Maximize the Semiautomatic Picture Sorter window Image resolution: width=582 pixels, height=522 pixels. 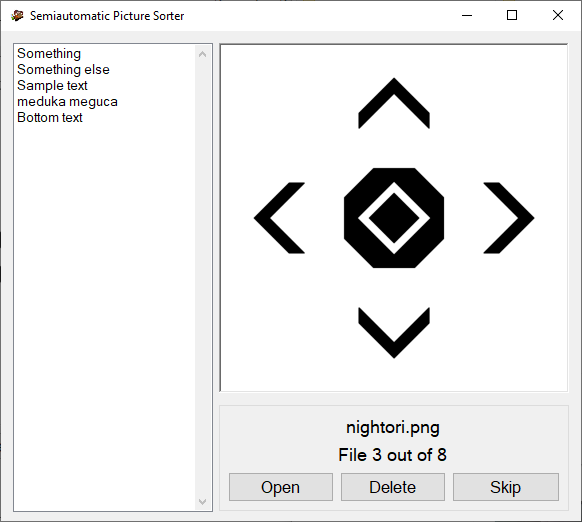[x=512, y=15]
